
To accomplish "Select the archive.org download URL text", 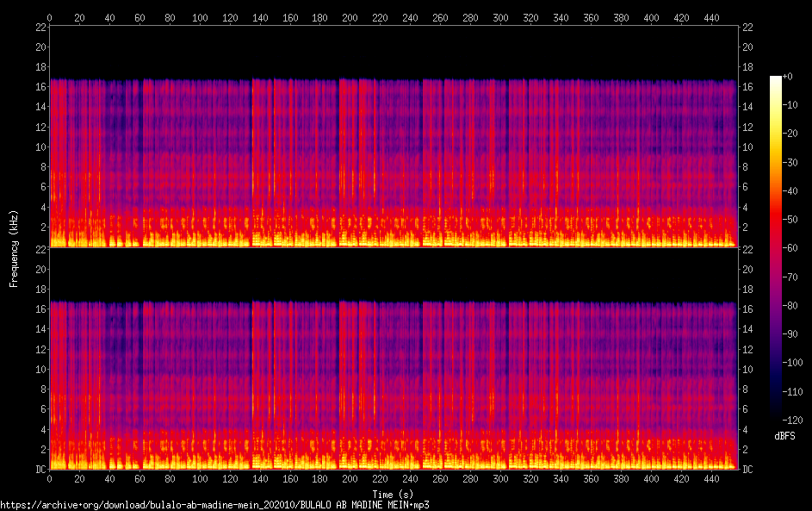I will (215, 505).
